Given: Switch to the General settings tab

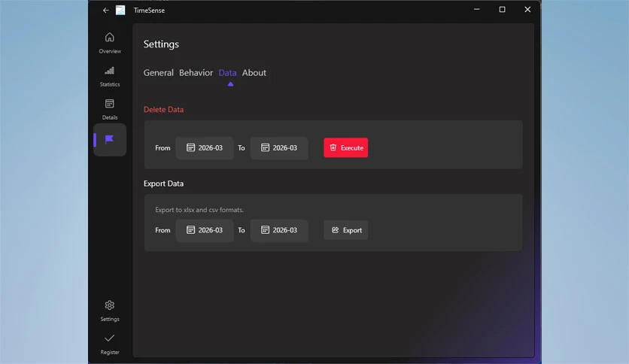Looking at the screenshot, I should click(159, 72).
